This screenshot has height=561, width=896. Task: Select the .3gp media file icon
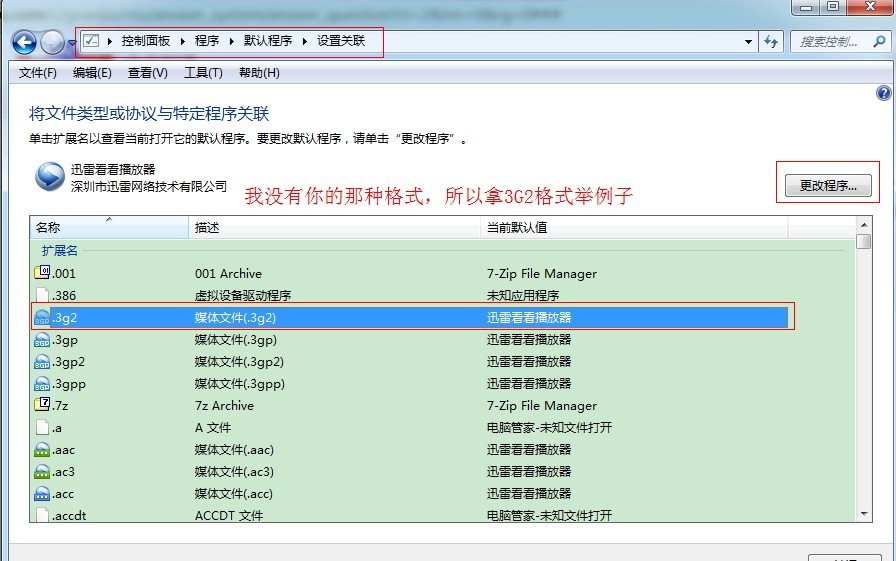(x=42, y=339)
